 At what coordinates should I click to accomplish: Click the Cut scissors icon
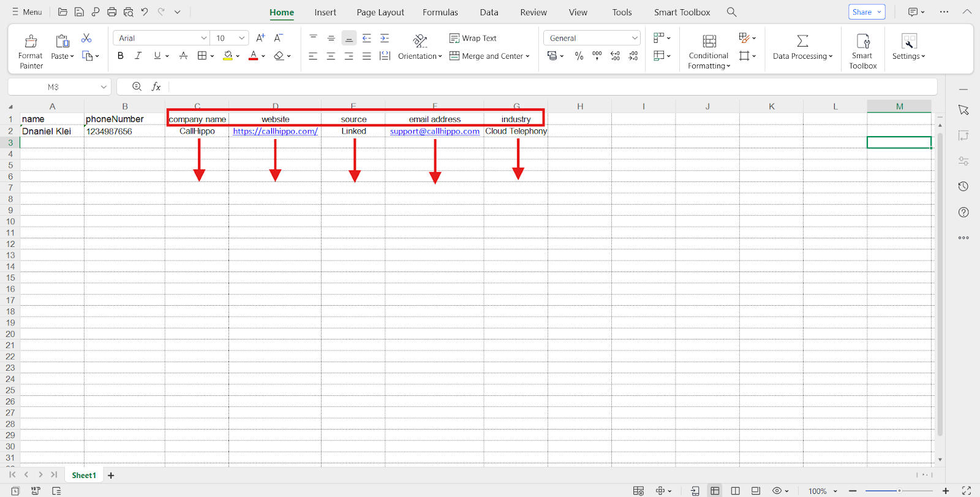point(86,38)
